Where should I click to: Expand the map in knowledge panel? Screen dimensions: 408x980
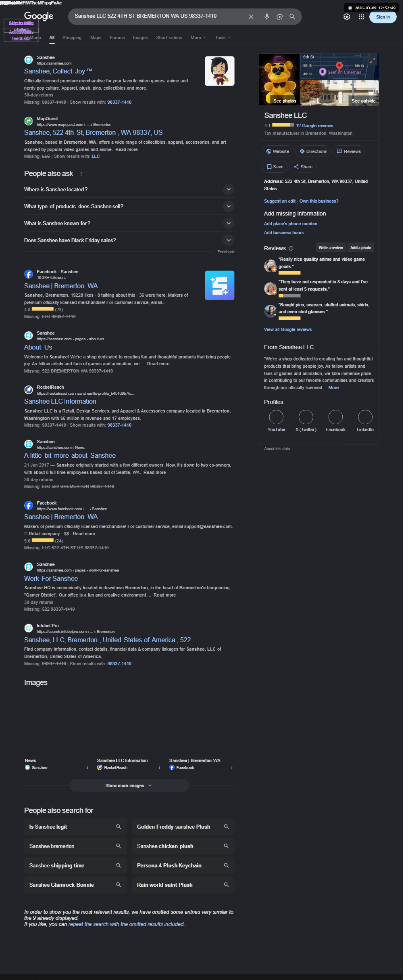[x=372, y=60]
